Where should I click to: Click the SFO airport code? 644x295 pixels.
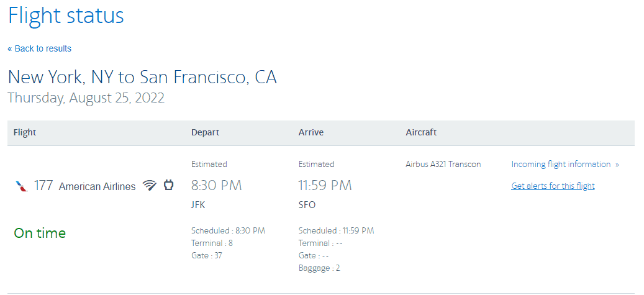point(307,204)
